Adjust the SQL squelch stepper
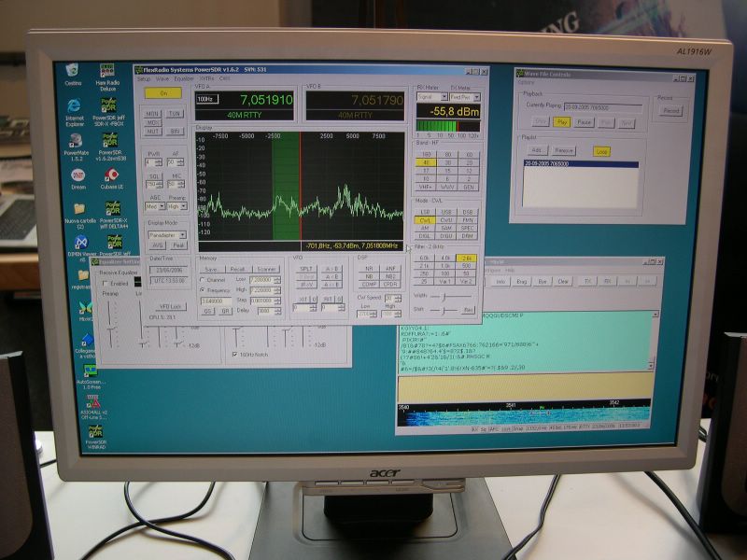Viewport: 747px width, 560px height. tap(154, 184)
